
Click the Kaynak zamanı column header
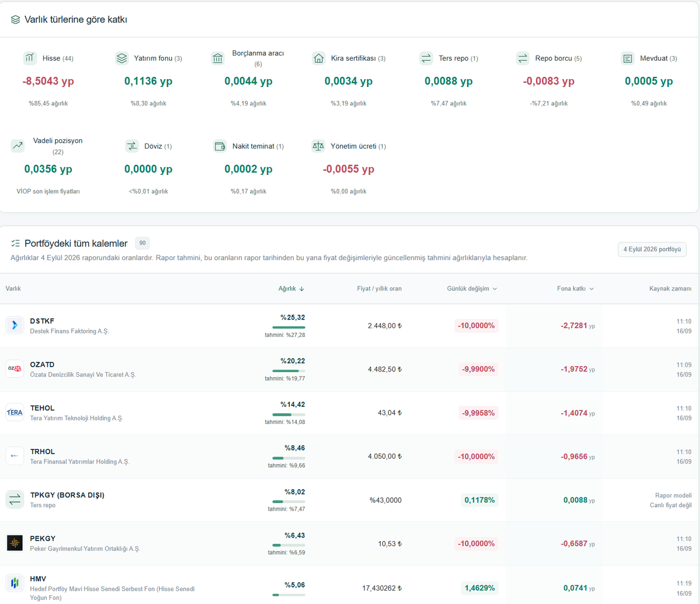(670, 289)
